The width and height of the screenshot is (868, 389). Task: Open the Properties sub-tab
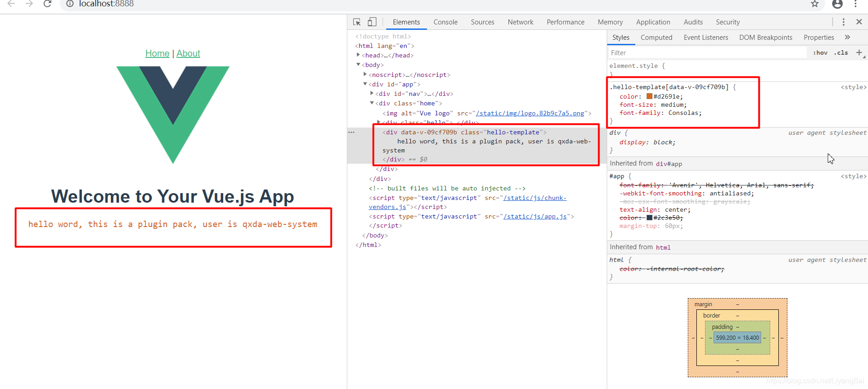pos(819,38)
